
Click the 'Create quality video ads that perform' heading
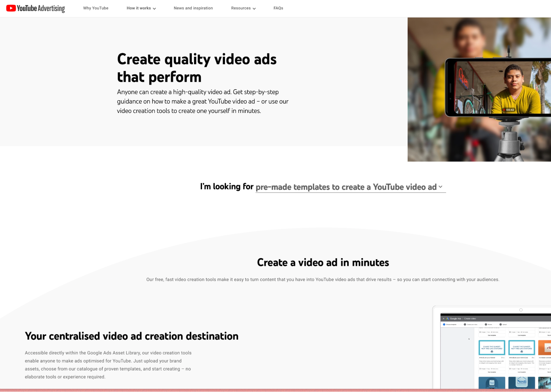click(x=197, y=68)
